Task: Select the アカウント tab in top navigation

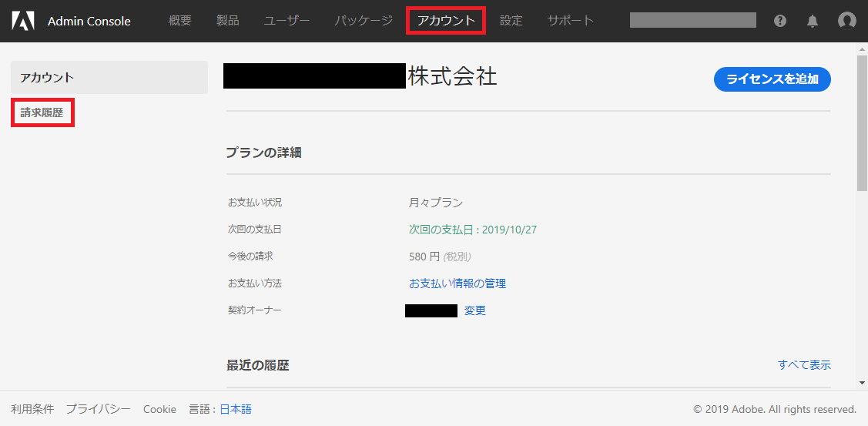Action: tap(446, 21)
